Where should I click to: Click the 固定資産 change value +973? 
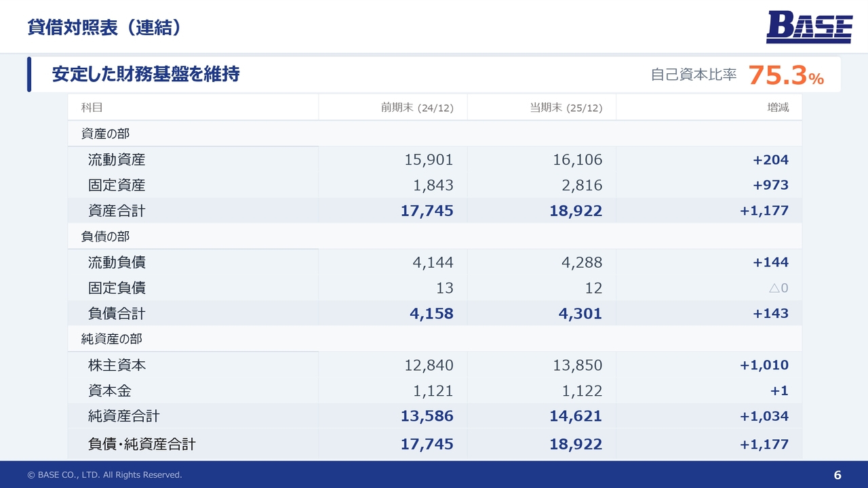tap(770, 185)
